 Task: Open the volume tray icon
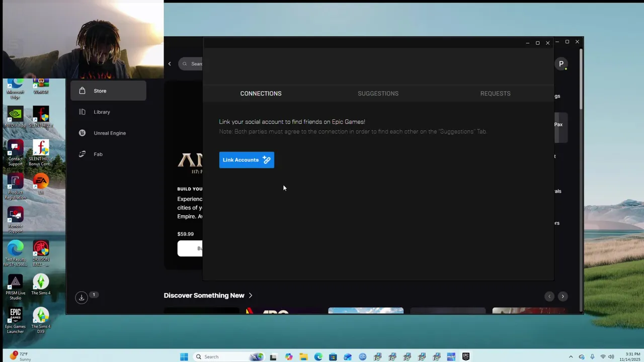611,357
